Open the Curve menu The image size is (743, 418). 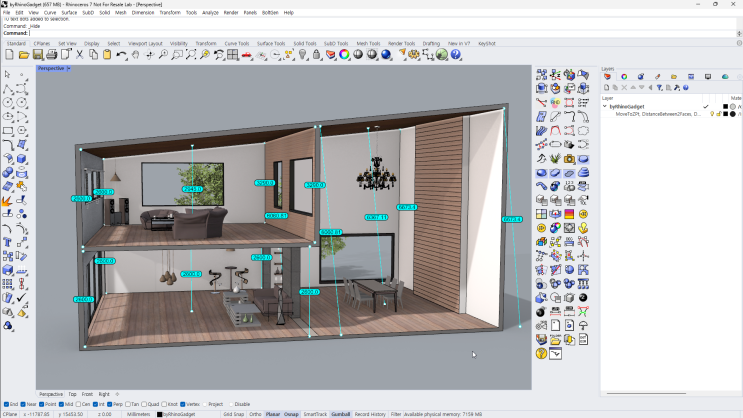coord(50,13)
